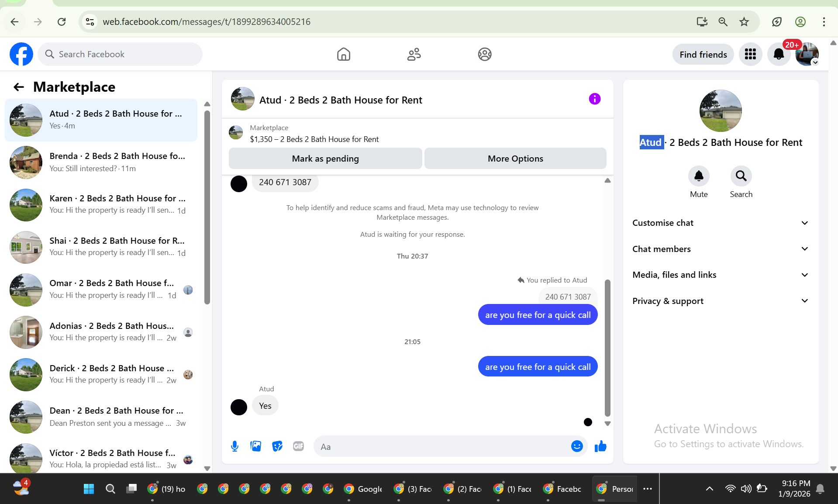Record a voice clip with microphone icon
This screenshot has width=838, height=504.
pyautogui.click(x=235, y=446)
